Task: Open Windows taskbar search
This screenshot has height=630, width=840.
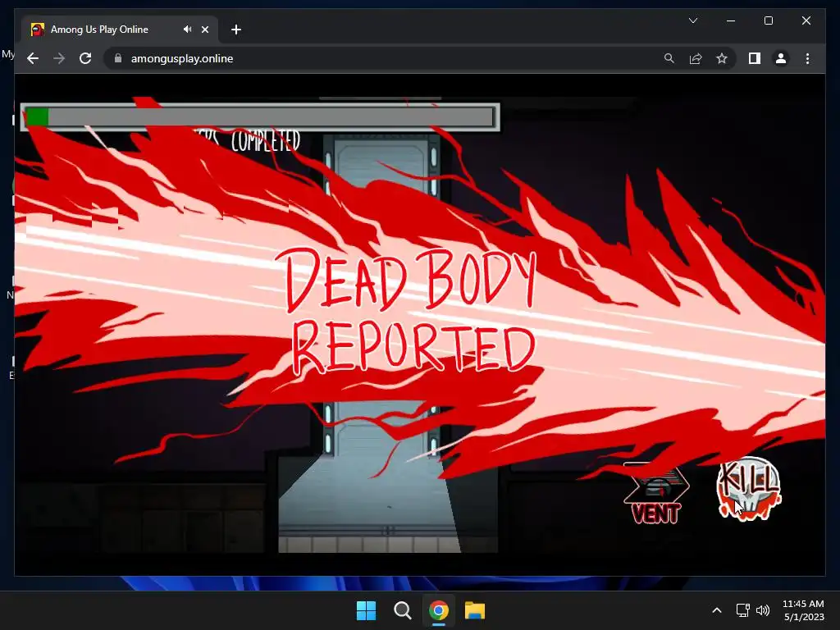Action: [402, 610]
